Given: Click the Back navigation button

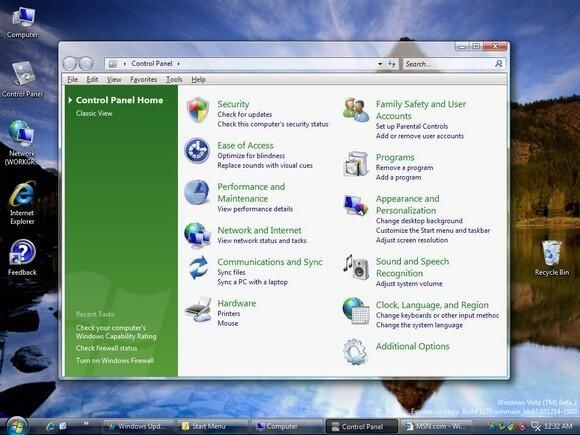Looking at the screenshot, I should click(70, 64).
